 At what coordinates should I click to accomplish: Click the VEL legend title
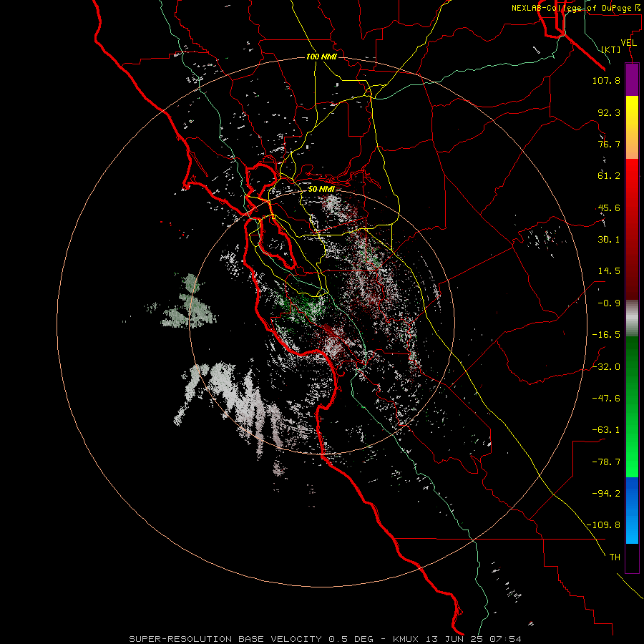coord(628,43)
